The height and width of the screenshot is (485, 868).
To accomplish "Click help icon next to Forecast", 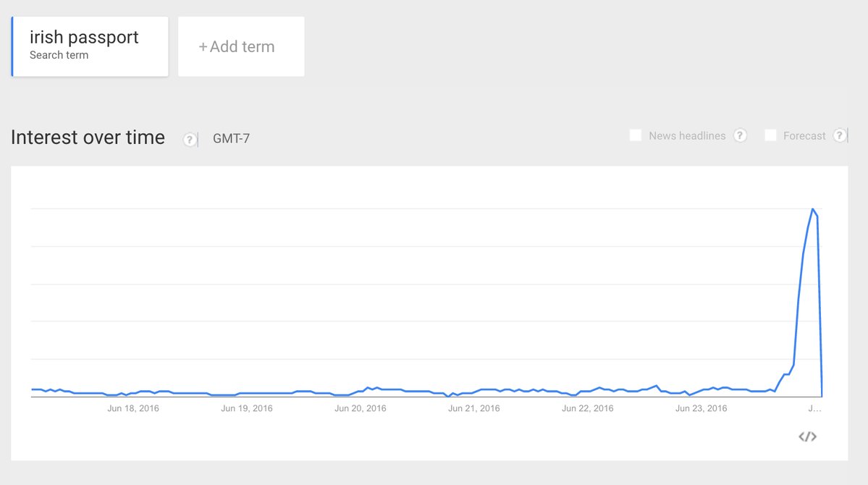I will (x=840, y=135).
